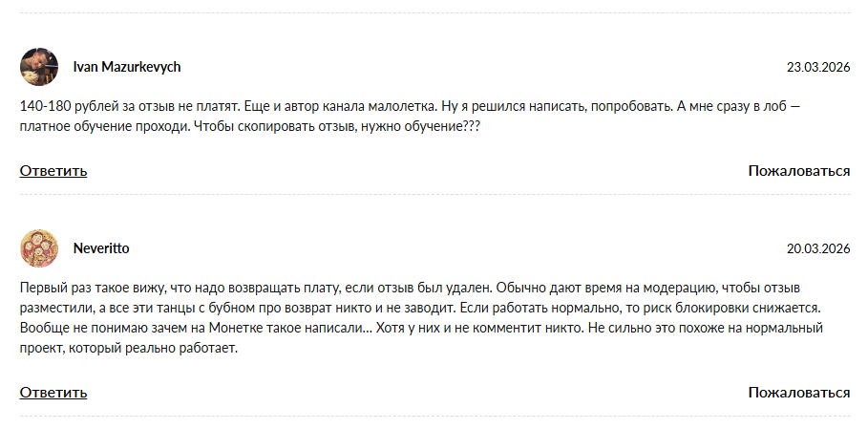This screenshot has height=429, width=868.
Task: Open the Neveritto username link
Action: point(101,248)
